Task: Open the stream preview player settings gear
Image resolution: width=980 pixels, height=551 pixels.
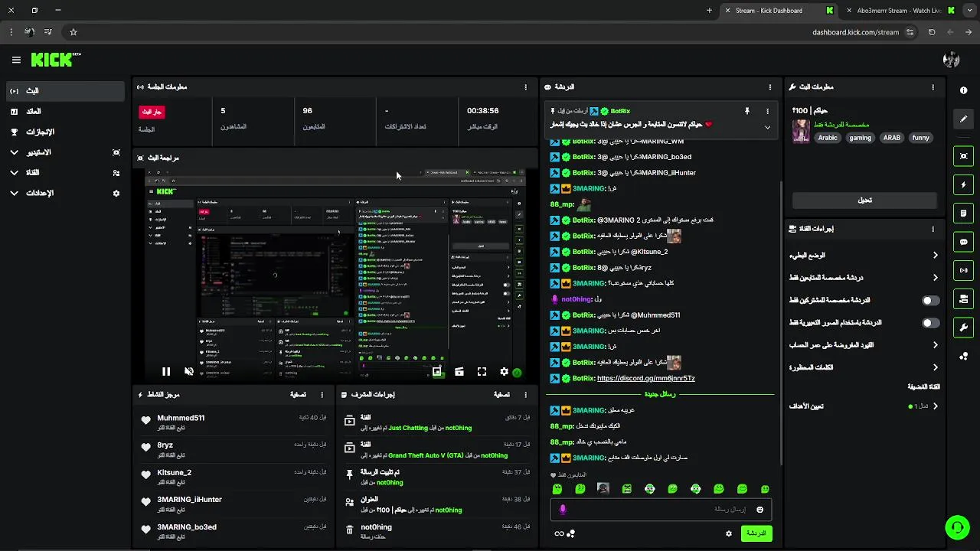Action: point(504,372)
